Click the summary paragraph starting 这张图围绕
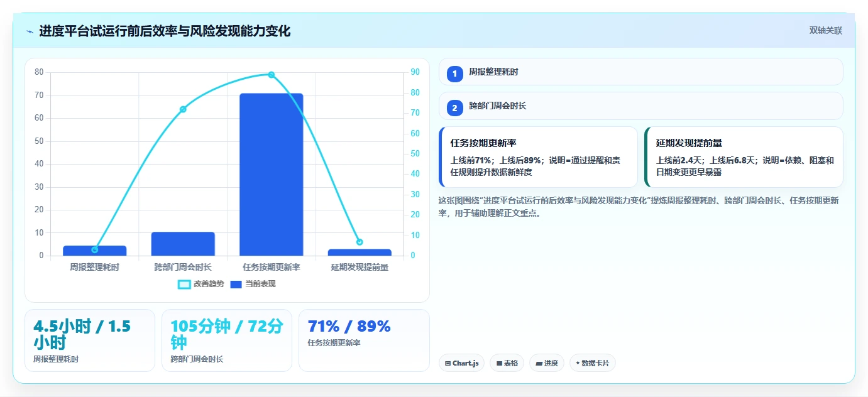Viewport: 868px width, 397px height. click(639, 207)
